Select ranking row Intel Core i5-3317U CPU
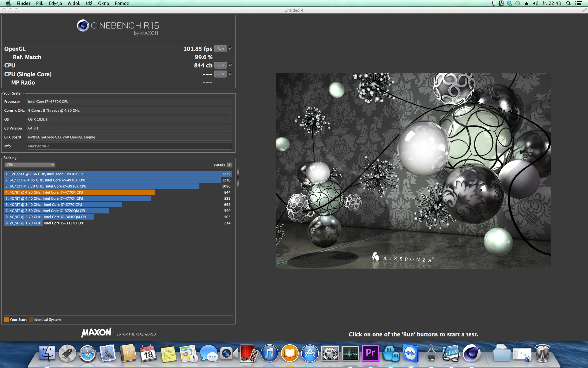The height and width of the screenshot is (368, 588). [118, 223]
